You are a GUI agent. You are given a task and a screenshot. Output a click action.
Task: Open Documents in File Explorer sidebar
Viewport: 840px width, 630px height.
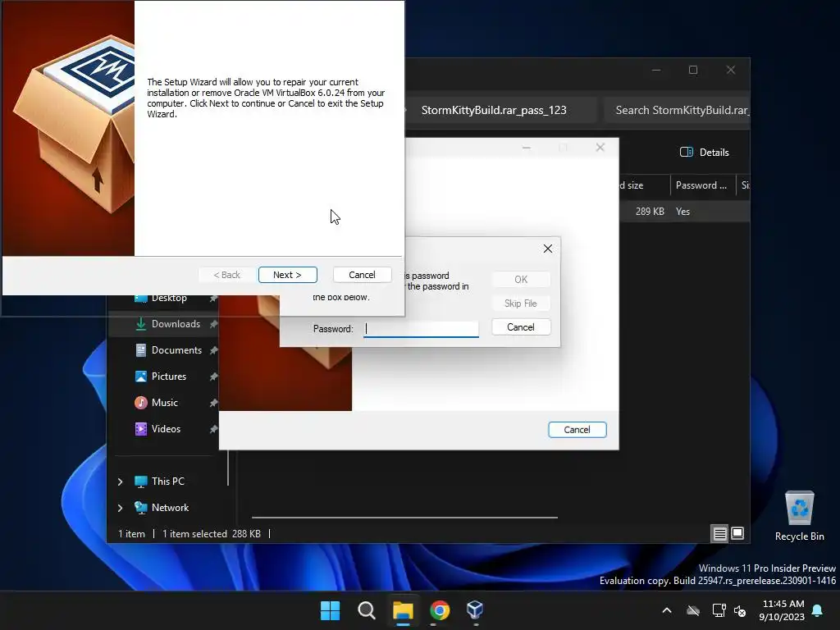coord(177,350)
